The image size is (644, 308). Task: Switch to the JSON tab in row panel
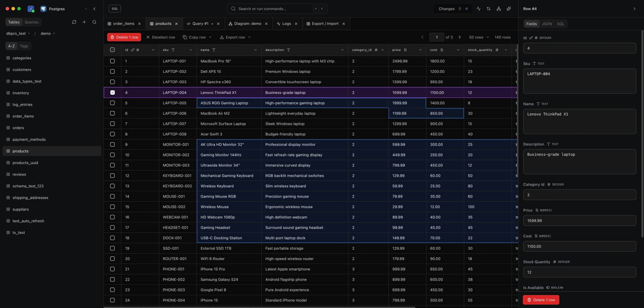547,24
